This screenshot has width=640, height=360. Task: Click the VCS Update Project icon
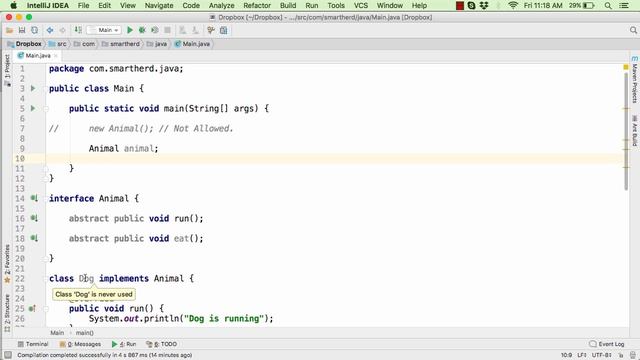click(182, 30)
